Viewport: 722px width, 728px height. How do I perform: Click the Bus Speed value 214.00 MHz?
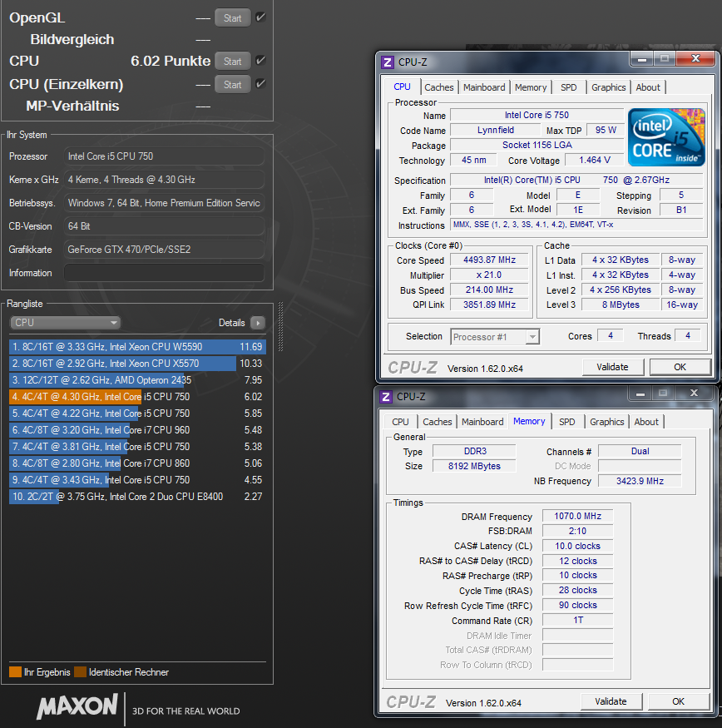489,290
